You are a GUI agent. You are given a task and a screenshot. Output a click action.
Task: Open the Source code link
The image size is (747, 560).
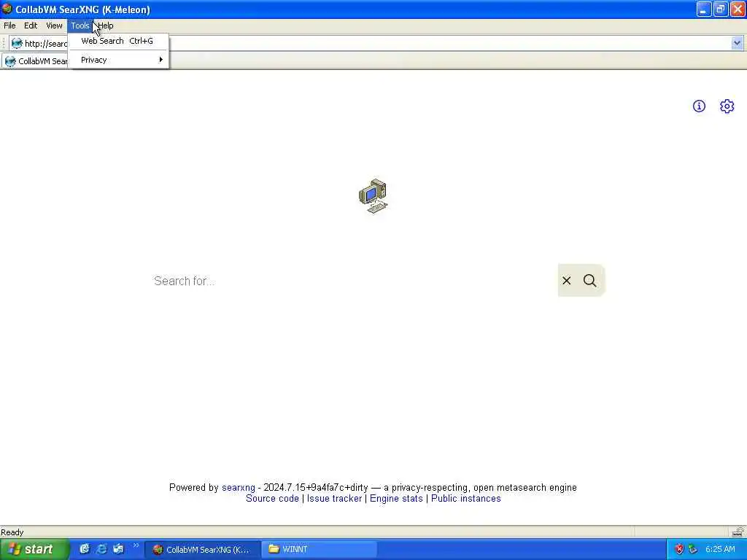coord(272,498)
